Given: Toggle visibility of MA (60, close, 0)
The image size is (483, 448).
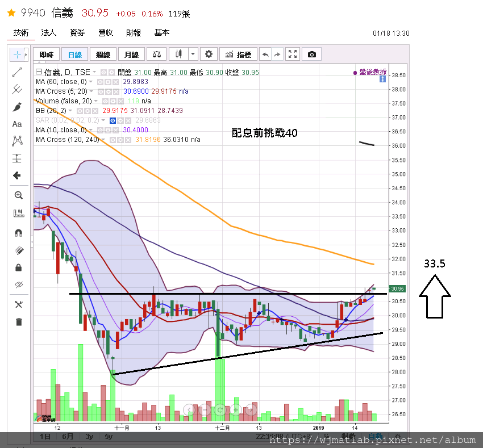Looking at the screenshot, I should [x=100, y=82].
